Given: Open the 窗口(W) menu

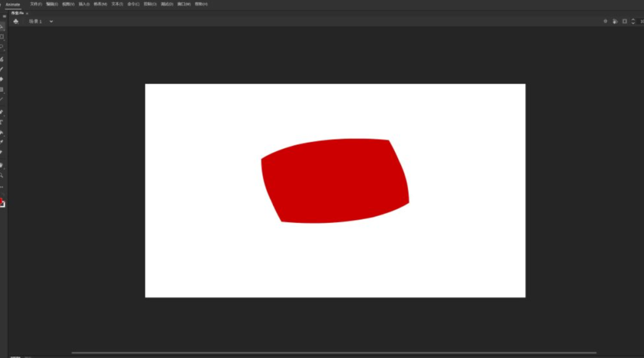Looking at the screenshot, I should 184,4.
